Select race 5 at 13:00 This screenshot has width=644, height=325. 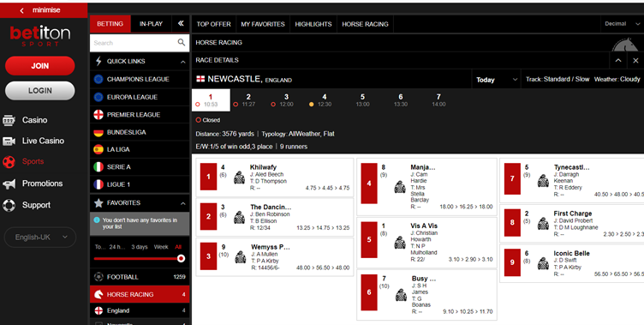[x=362, y=100]
